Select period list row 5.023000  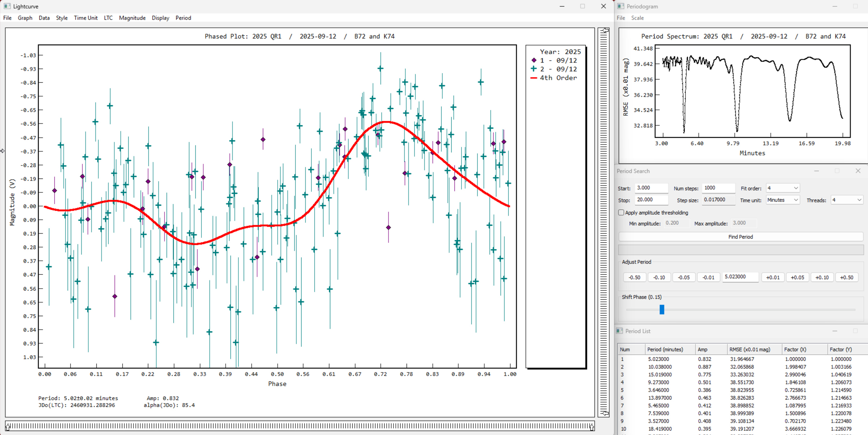point(743,359)
